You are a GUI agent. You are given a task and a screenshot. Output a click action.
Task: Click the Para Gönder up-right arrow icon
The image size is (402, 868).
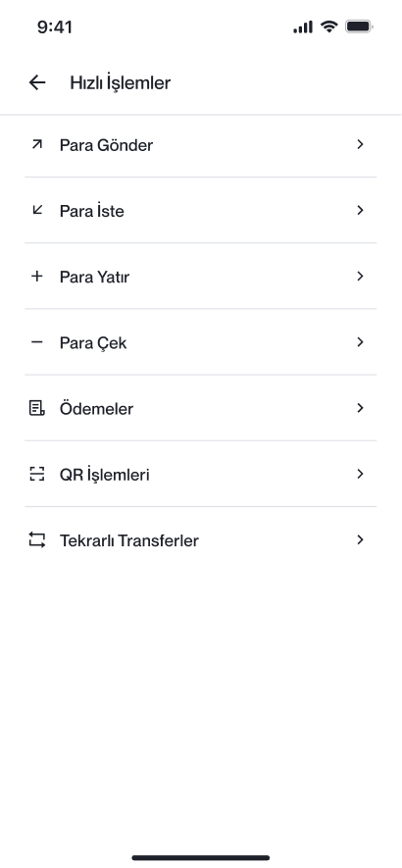coord(36,144)
